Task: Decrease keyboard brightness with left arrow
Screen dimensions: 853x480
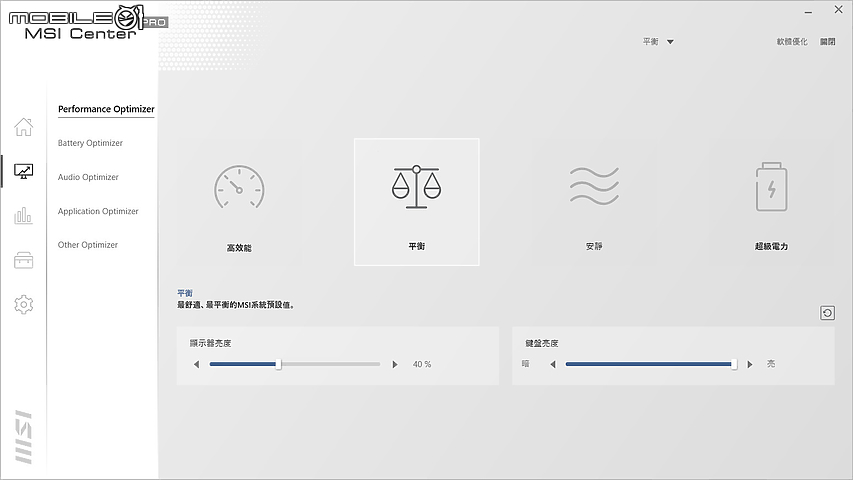Action: click(553, 364)
